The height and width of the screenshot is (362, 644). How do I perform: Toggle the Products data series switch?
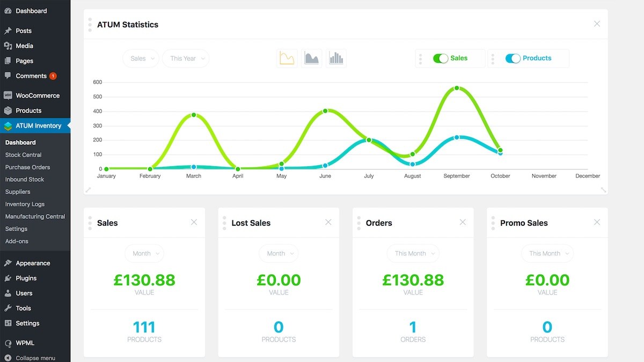[x=513, y=58]
